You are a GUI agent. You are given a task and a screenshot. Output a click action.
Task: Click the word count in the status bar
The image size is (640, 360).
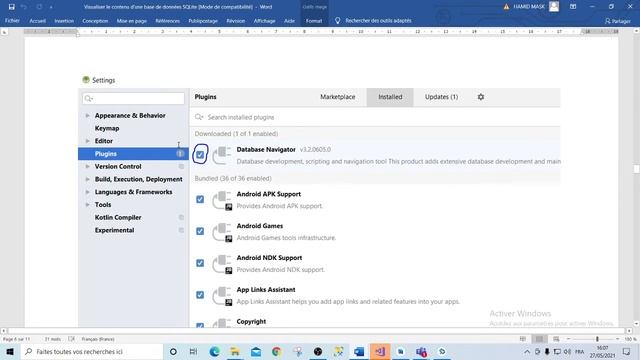point(53,339)
